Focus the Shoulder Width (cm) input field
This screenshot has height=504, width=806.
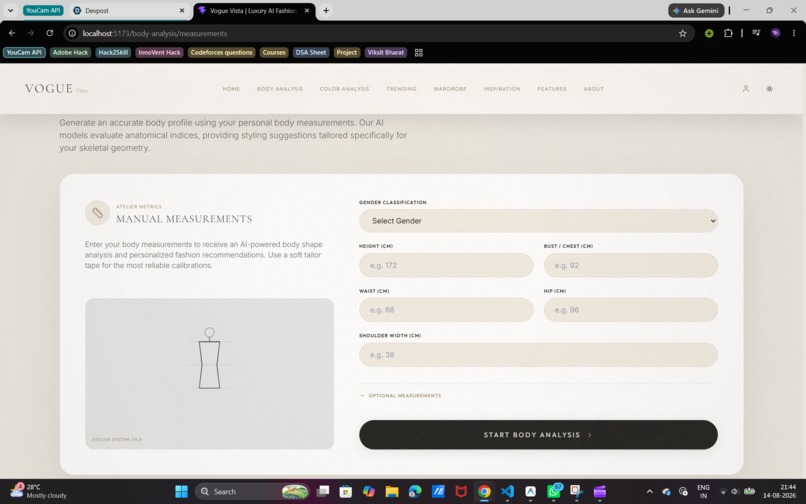(x=538, y=355)
